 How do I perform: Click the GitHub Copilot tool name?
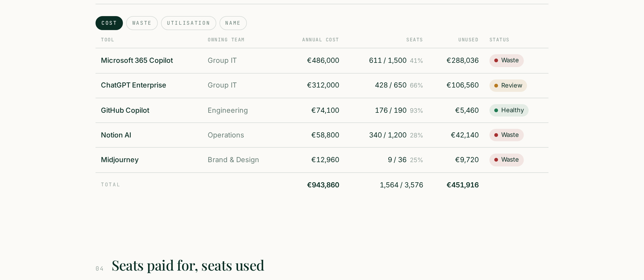click(125, 110)
